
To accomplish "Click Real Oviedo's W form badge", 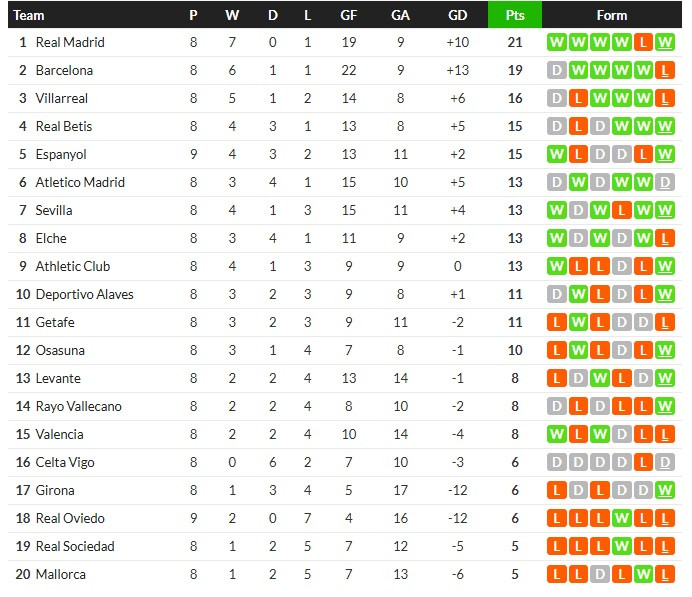I will [x=623, y=519].
